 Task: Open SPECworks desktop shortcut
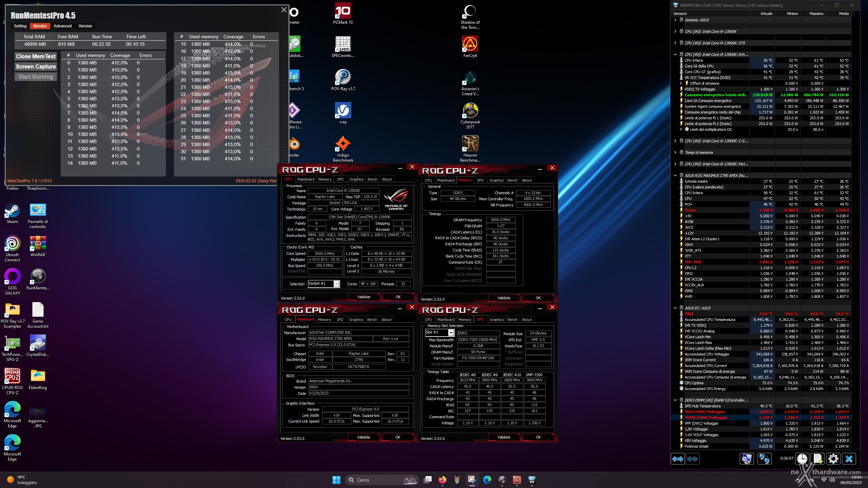pyautogui.click(x=343, y=47)
